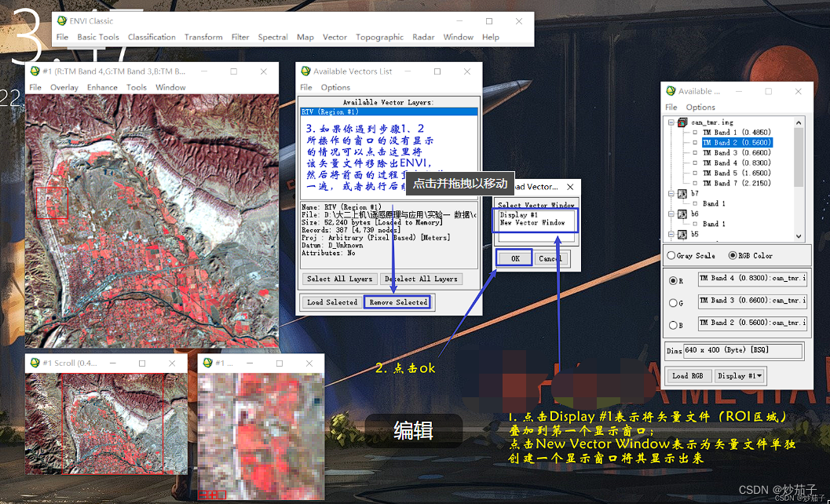Viewport: 830px width, 504px height.
Task: Open Enhance menu in Display #1 window
Action: point(102,87)
